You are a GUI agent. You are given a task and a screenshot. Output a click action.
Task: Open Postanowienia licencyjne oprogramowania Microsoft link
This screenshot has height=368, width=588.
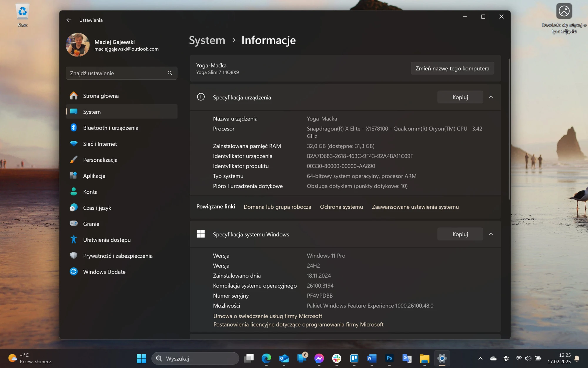298,324
